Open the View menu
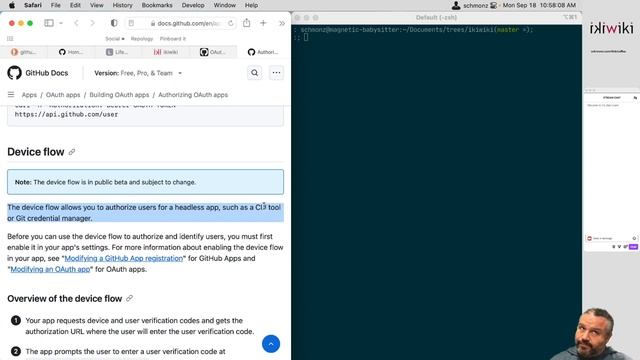640x360 pixels. click(x=97, y=5)
